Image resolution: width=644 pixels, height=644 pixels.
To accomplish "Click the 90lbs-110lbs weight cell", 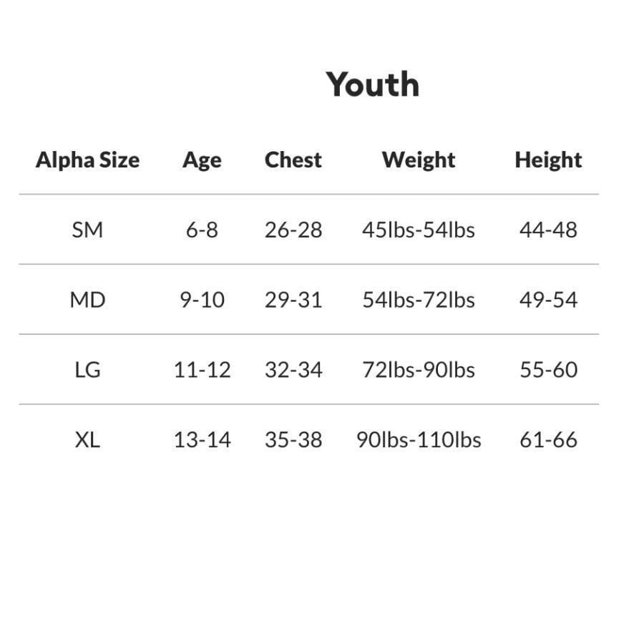I will (418, 439).
